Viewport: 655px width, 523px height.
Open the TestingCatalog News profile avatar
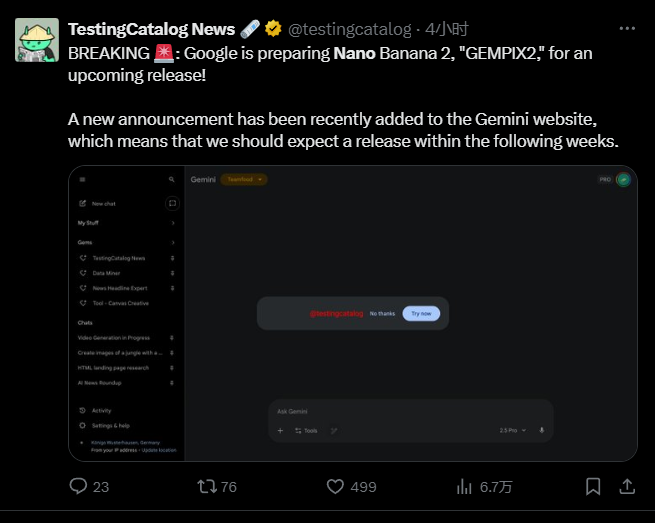pyautogui.click(x=36, y=40)
